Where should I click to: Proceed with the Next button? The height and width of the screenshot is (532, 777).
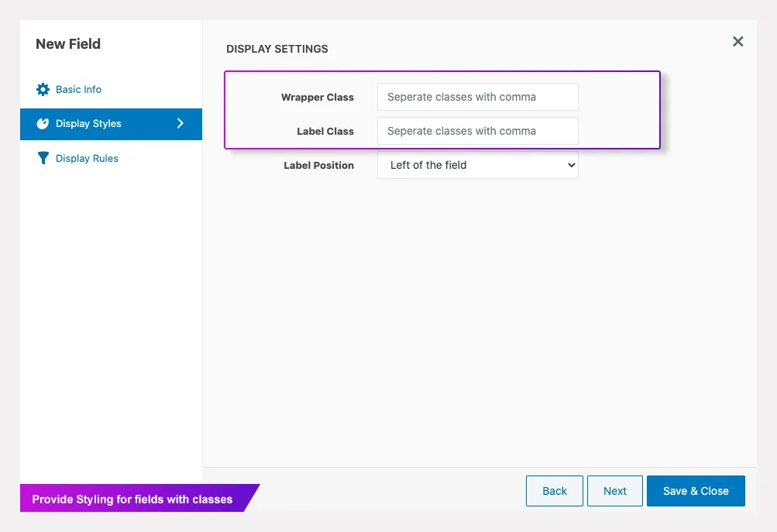tap(615, 491)
